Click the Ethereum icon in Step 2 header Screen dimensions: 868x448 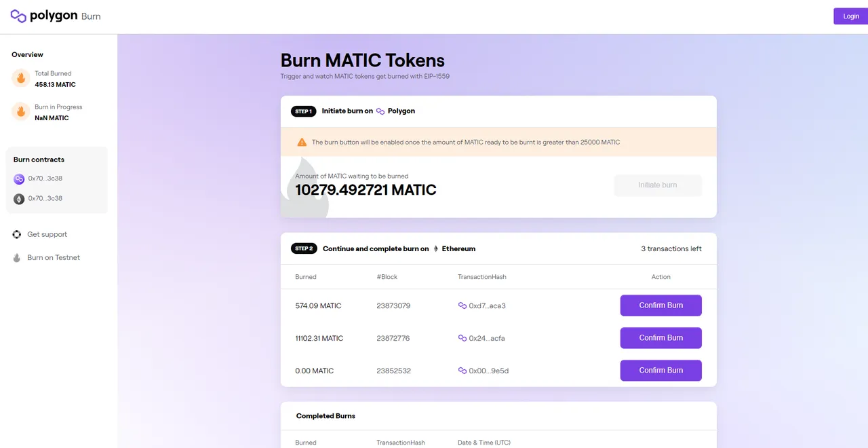coord(435,248)
